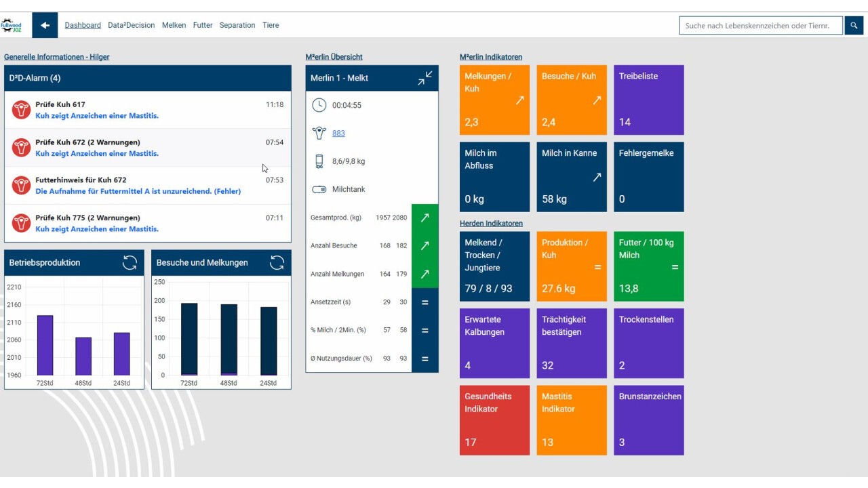Image resolution: width=868 pixels, height=488 pixels.
Task: Click the Gesamtprod. trend arrow
Action: point(425,218)
